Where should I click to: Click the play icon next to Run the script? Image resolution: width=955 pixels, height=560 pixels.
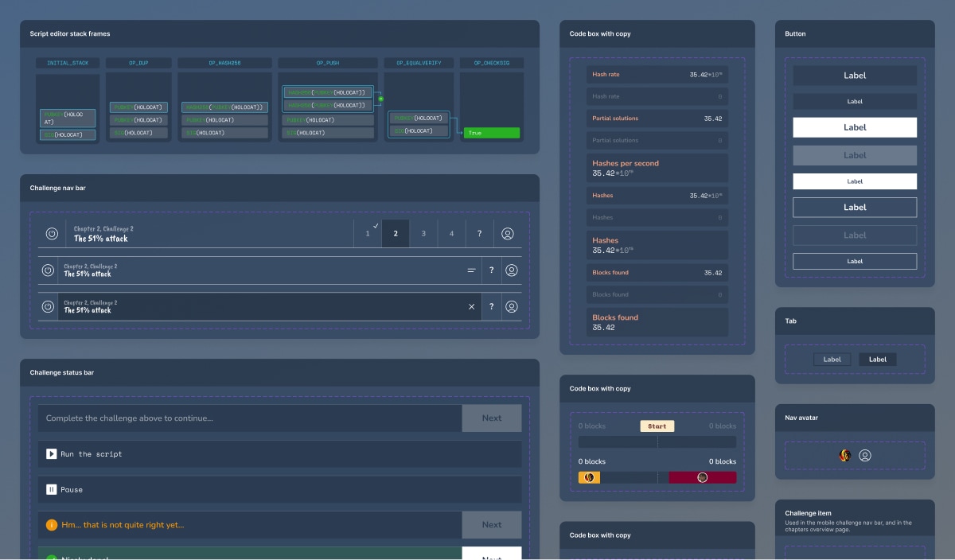(x=51, y=453)
